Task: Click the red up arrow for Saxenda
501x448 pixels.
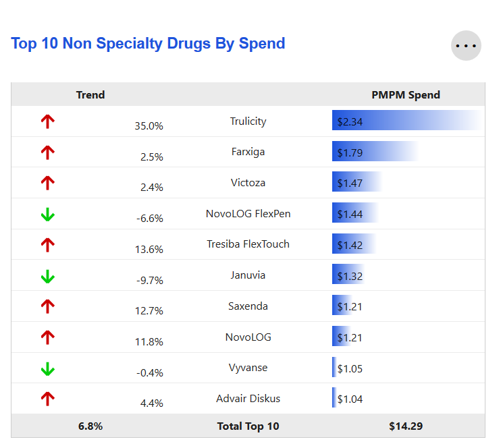Action: click(47, 307)
